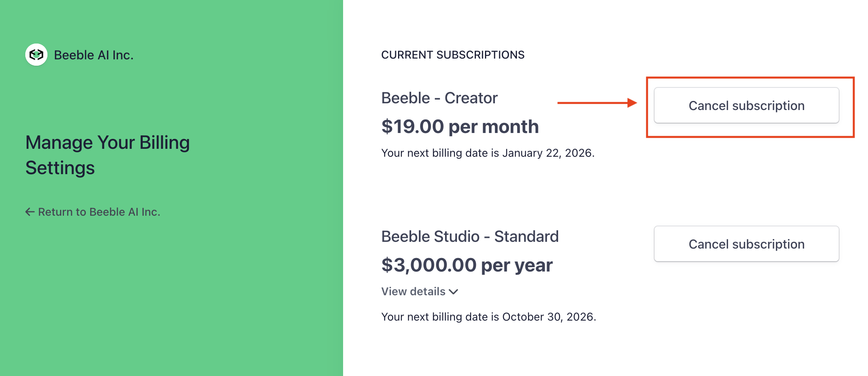Click the word Standard in the plan title
This screenshot has width=868, height=376.
(526, 237)
